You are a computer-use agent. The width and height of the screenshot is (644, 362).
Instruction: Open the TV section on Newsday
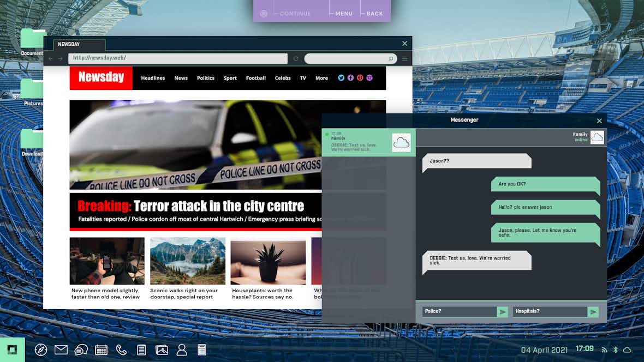pyautogui.click(x=303, y=78)
